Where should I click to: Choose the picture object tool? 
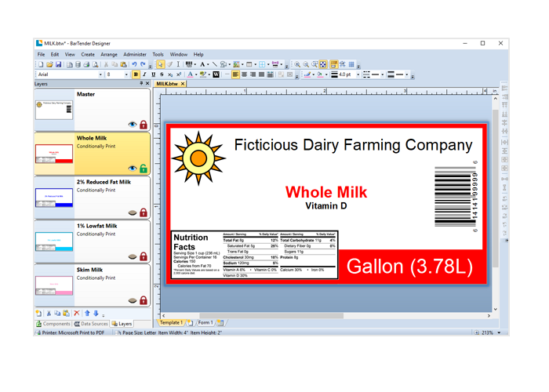tap(237, 64)
